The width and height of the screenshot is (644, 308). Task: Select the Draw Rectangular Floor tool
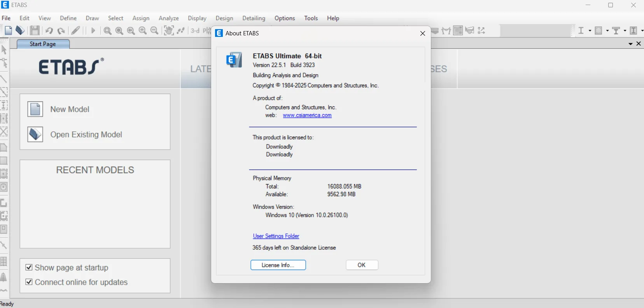click(3, 160)
